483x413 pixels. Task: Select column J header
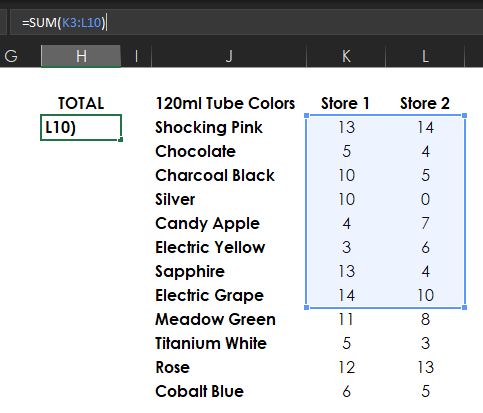coord(229,56)
